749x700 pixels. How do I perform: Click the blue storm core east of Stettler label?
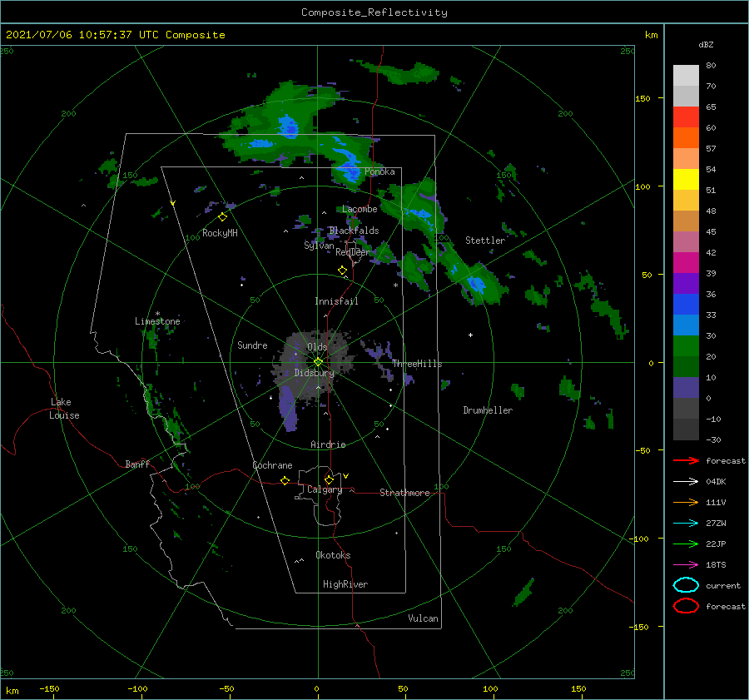coord(476,285)
